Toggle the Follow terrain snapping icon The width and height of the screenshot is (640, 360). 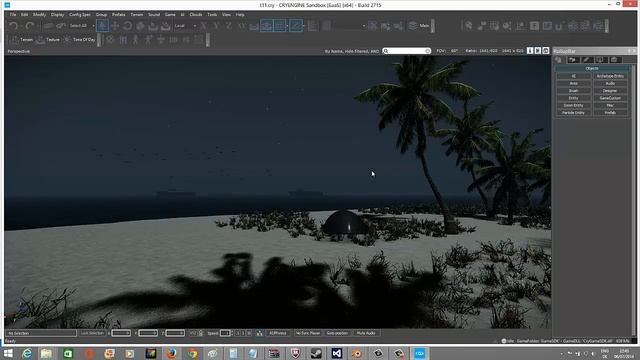(x=254, y=26)
